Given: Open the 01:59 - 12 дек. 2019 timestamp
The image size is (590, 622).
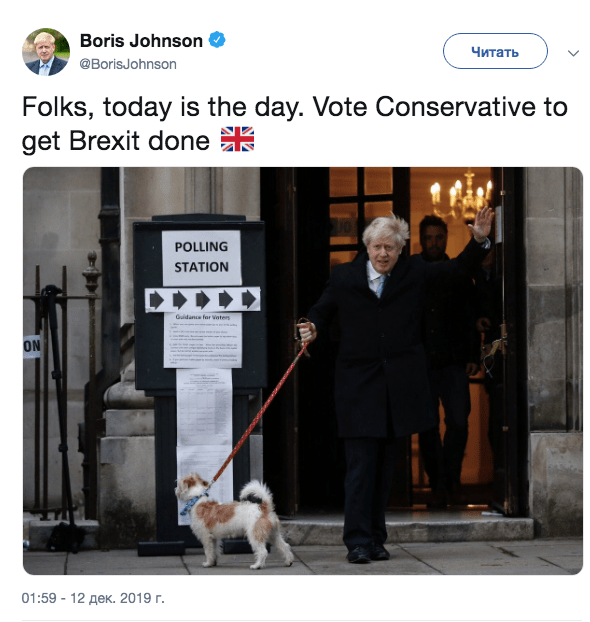Looking at the screenshot, I should pos(93,597).
